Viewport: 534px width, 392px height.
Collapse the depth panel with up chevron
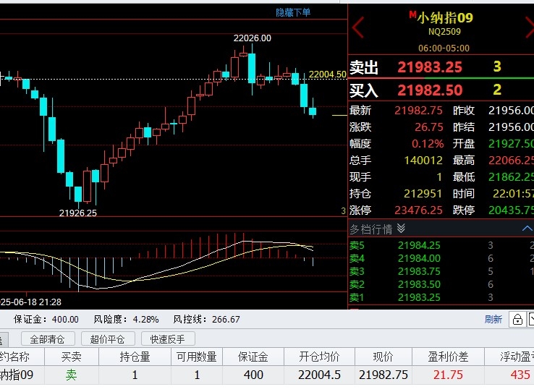pos(527,229)
